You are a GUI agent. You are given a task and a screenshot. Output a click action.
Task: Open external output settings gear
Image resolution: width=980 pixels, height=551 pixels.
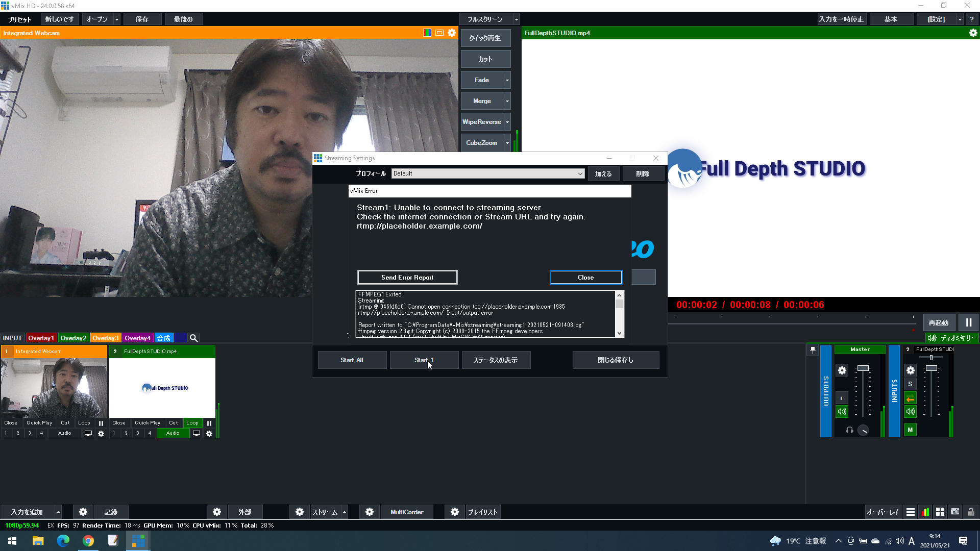tap(217, 512)
